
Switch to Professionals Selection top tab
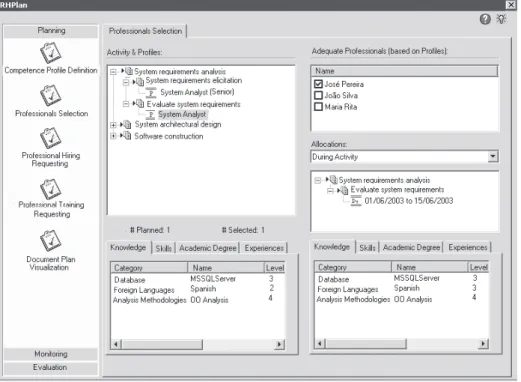click(x=145, y=31)
